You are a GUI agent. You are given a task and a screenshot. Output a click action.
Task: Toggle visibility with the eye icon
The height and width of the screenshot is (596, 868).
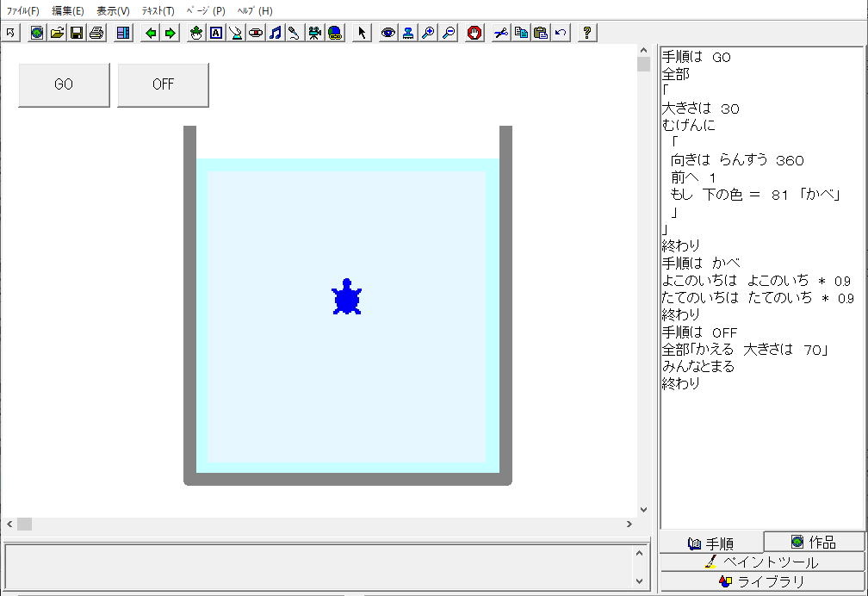[388, 33]
